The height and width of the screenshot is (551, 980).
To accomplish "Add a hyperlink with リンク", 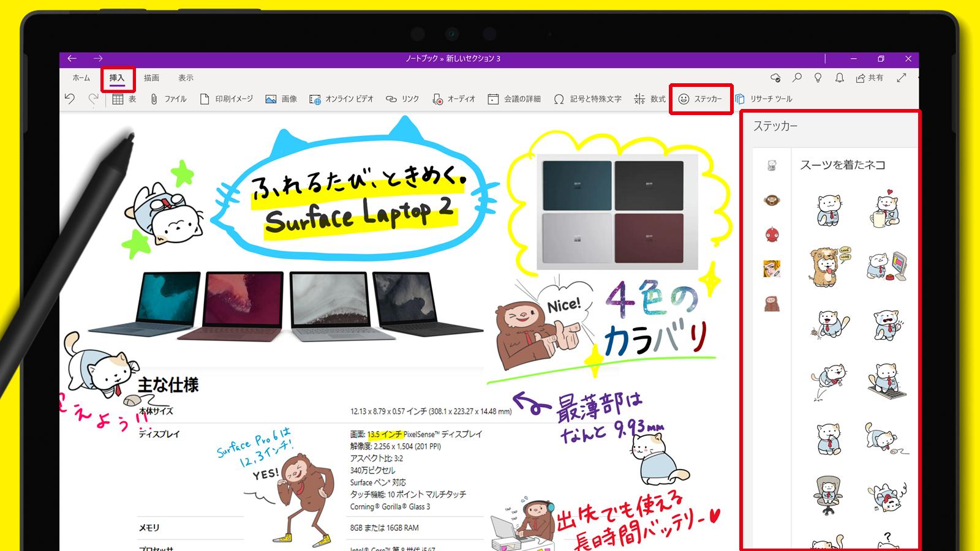I will [x=402, y=99].
